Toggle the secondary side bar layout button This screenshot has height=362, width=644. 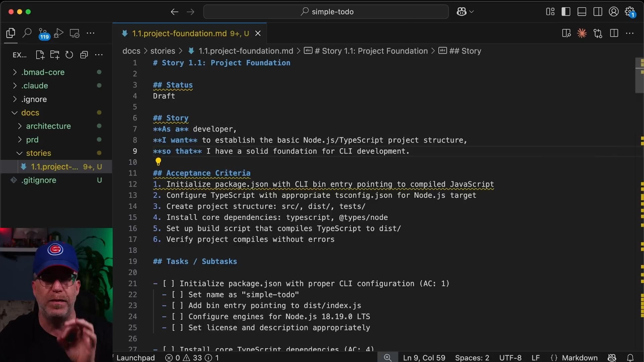(598, 12)
